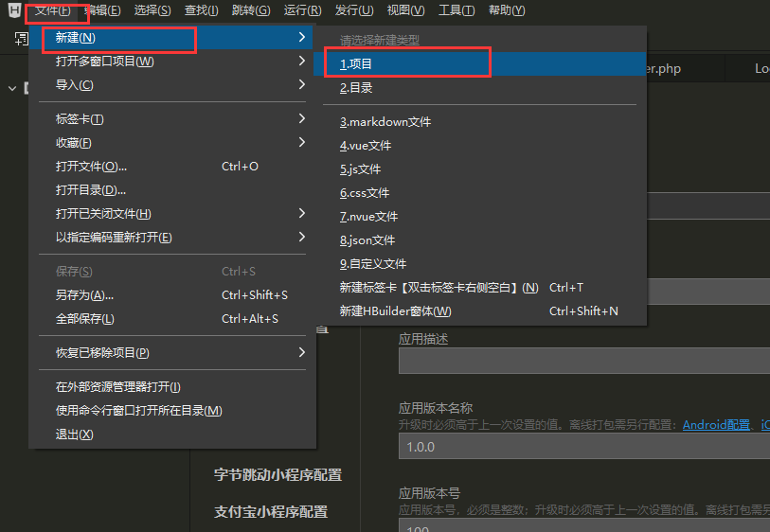
Task: Expand the 标签卡(T) submenu arrow
Action: point(301,118)
